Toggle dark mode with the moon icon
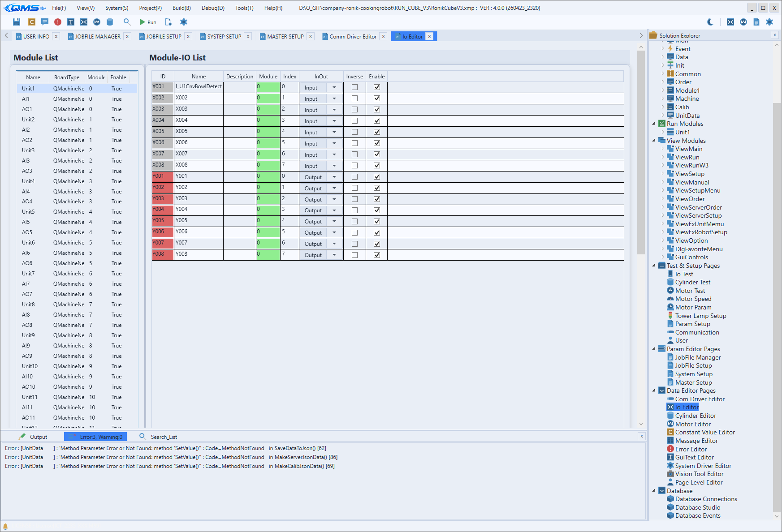 pos(710,22)
